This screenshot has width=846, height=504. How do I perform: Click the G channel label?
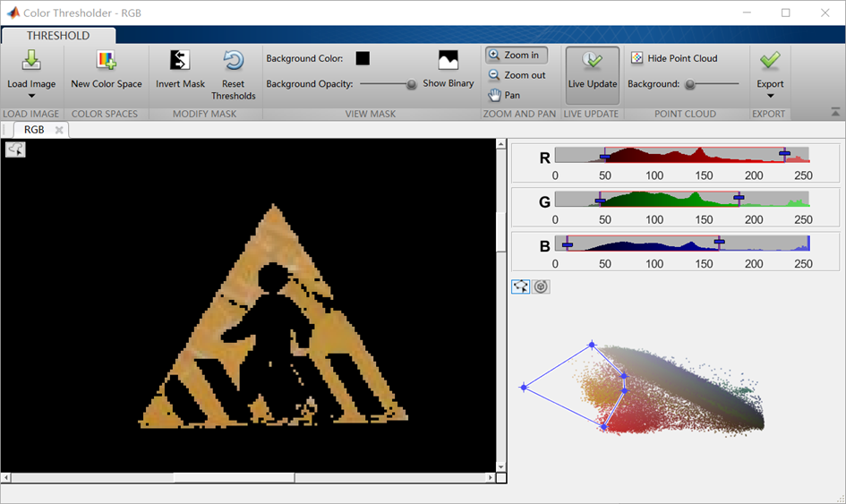pos(544,201)
